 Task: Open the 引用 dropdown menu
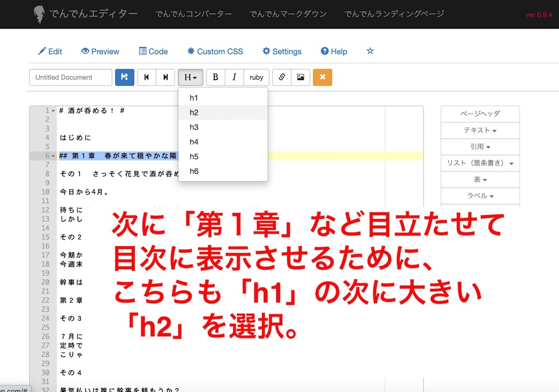pyautogui.click(x=480, y=147)
